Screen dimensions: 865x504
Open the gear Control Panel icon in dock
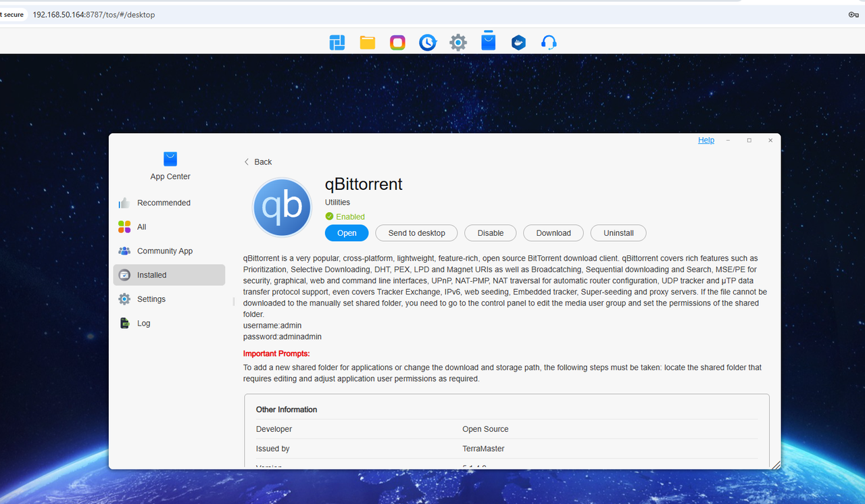pos(458,43)
